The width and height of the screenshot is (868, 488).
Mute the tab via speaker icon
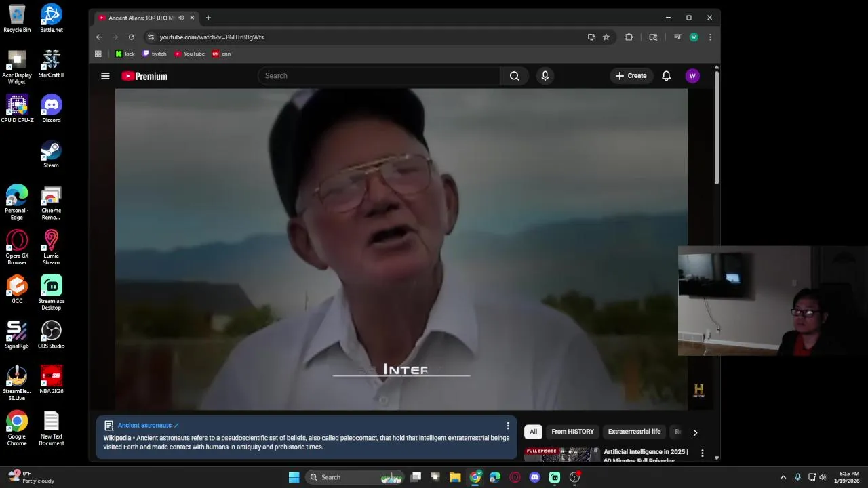[x=181, y=18]
